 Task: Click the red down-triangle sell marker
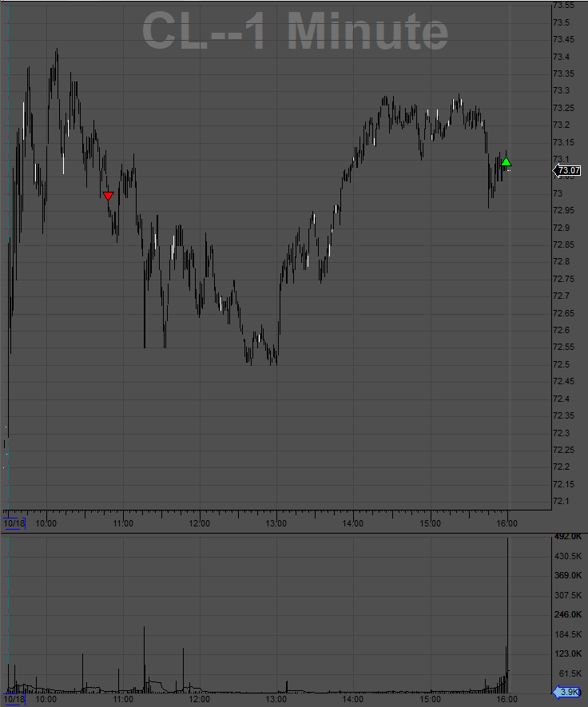coord(108,196)
